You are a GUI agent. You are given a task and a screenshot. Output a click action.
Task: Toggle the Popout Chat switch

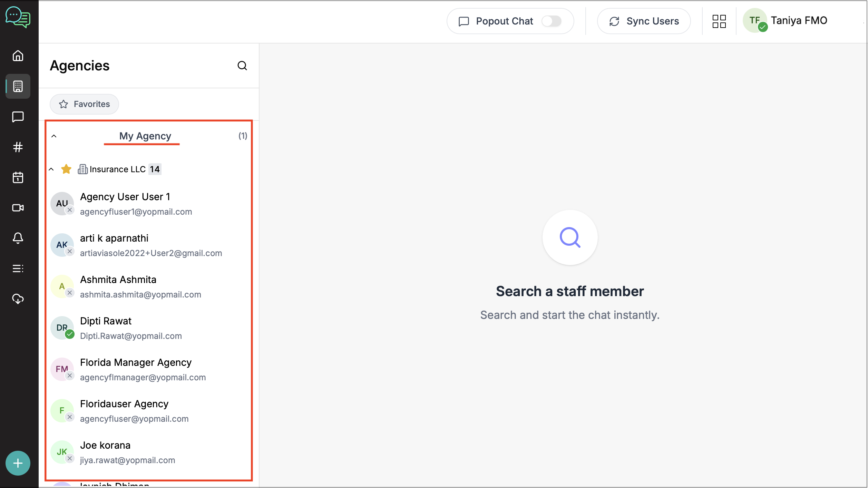click(551, 21)
